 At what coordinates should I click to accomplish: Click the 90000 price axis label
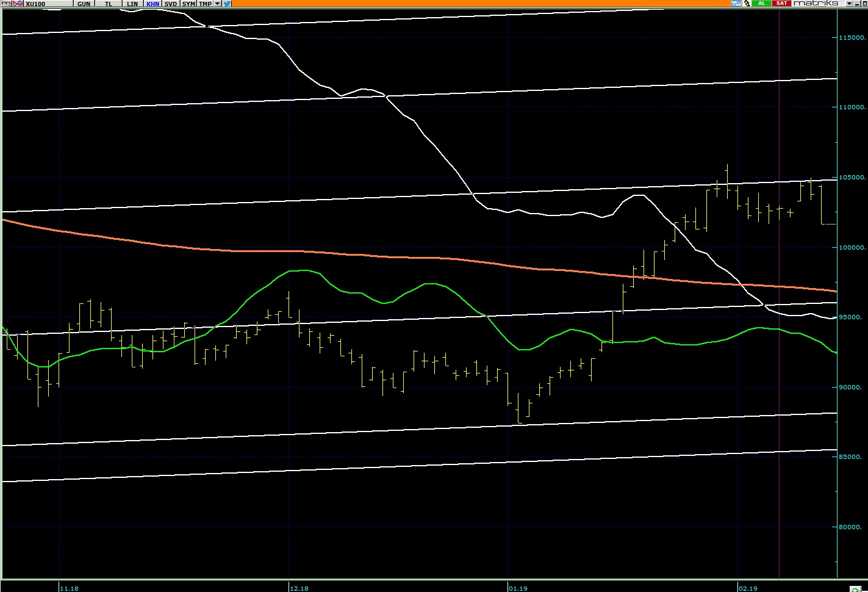(x=852, y=388)
